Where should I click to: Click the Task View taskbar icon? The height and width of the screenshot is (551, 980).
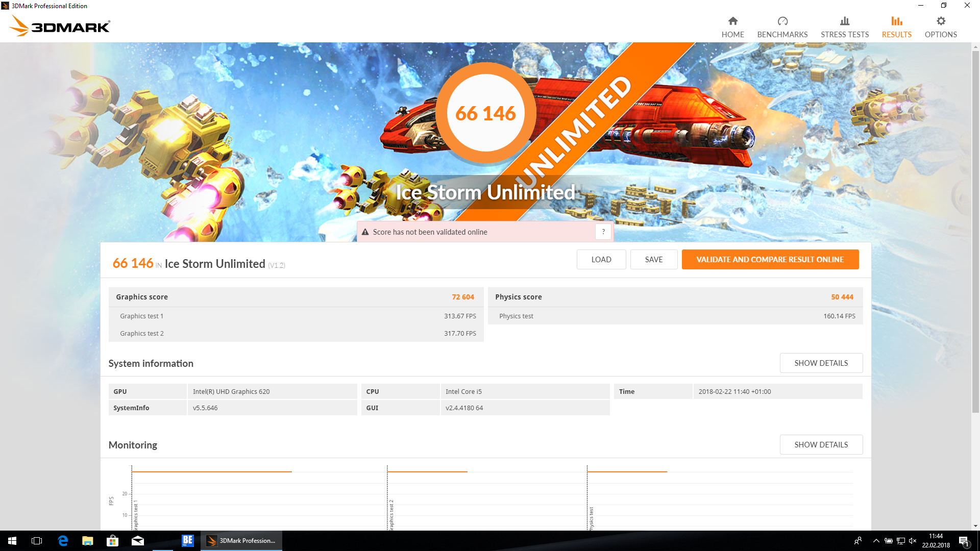pyautogui.click(x=37, y=541)
